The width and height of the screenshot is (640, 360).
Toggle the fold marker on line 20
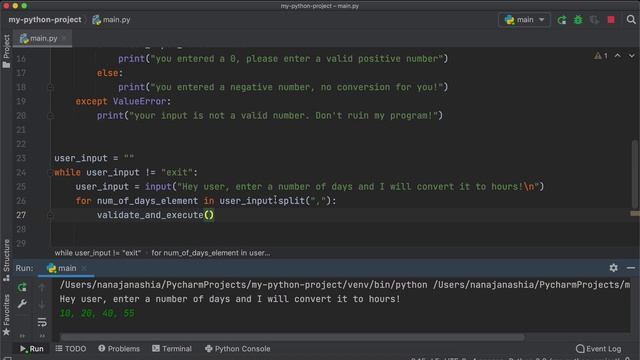tap(51, 116)
